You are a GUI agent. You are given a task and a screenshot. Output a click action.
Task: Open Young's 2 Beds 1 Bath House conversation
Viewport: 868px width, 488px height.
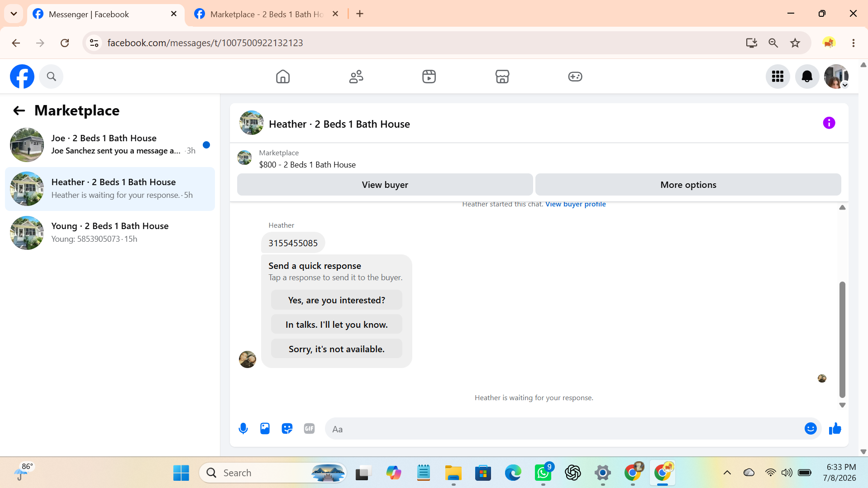110,233
